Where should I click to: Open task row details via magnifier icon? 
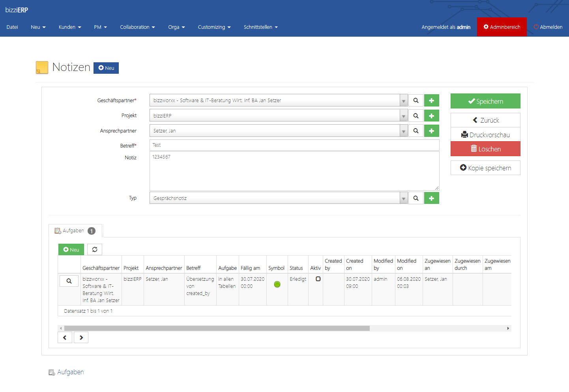tap(69, 281)
